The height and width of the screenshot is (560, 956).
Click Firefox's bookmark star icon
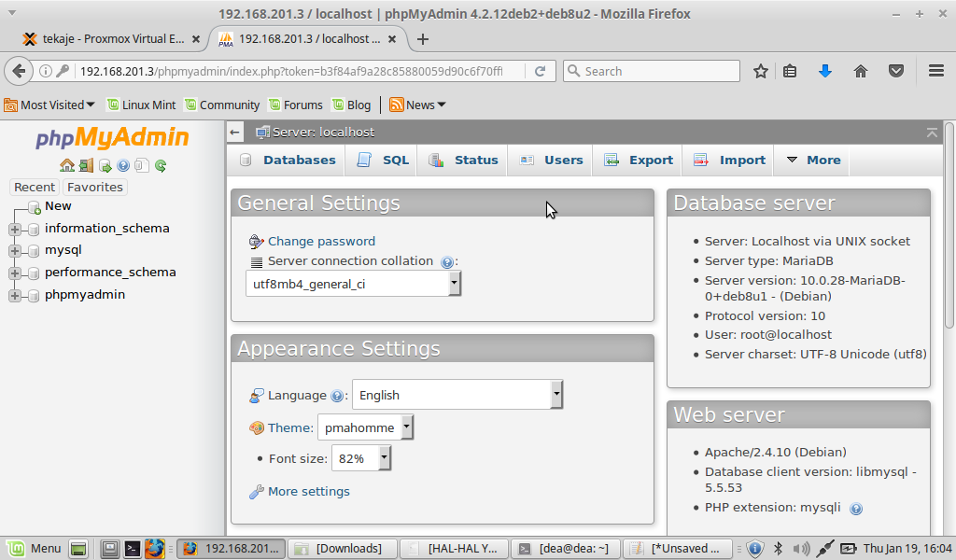[761, 71]
